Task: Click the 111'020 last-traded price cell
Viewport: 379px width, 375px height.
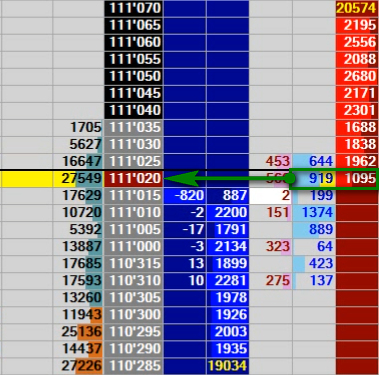Action: pyautogui.click(x=133, y=178)
